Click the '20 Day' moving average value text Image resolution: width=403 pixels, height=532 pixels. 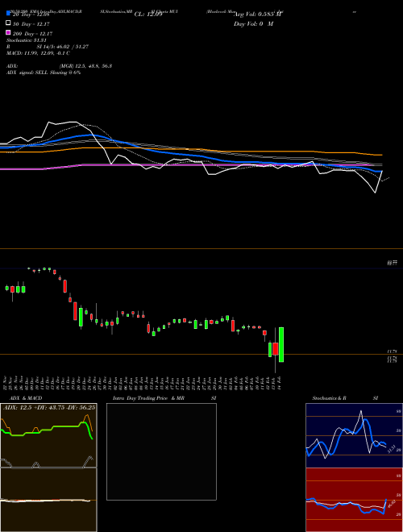click(x=31, y=15)
